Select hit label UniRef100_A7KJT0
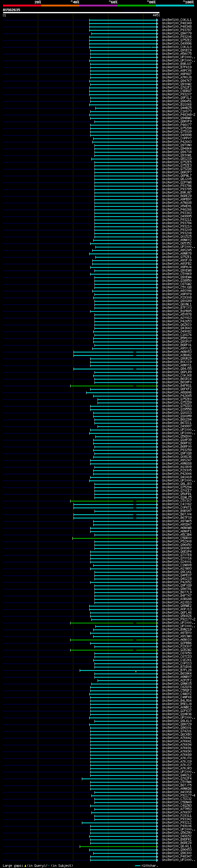Viewport: 197px width, 868px height. click(x=176, y=758)
